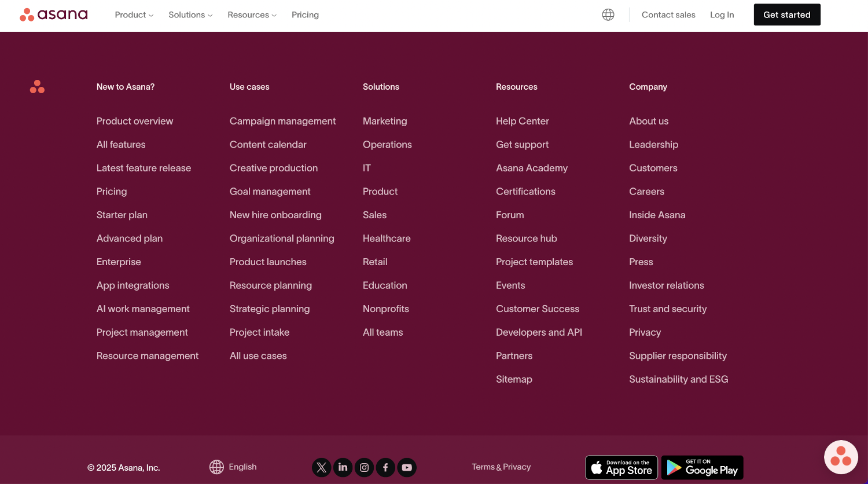The width and height of the screenshot is (868, 484).
Task: Open the Strategic planning link
Action: [270, 309]
